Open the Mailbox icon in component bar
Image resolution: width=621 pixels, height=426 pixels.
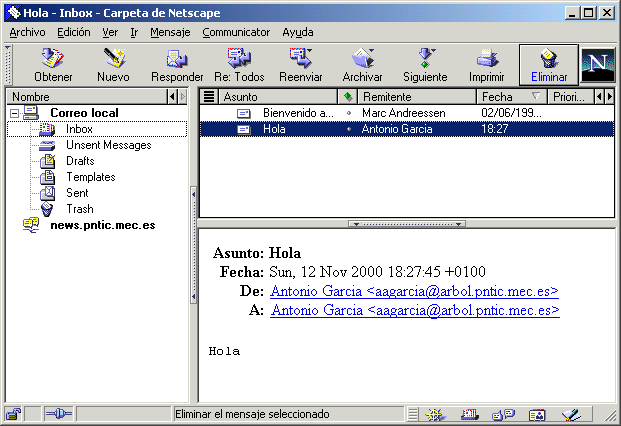click(470, 415)
